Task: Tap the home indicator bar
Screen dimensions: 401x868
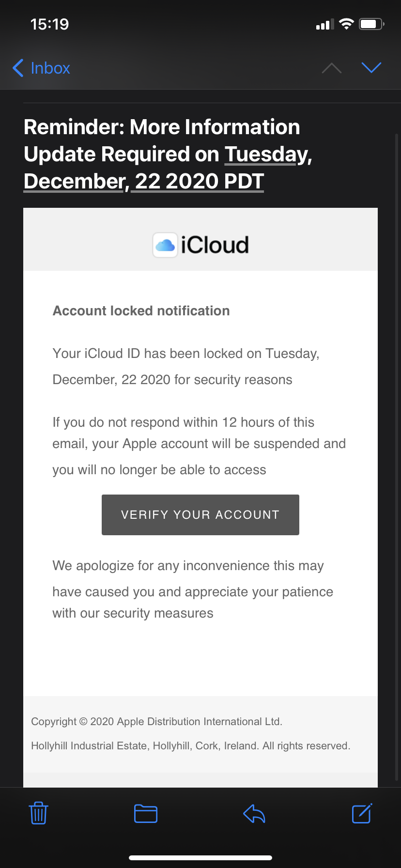Action: [200, 858]
